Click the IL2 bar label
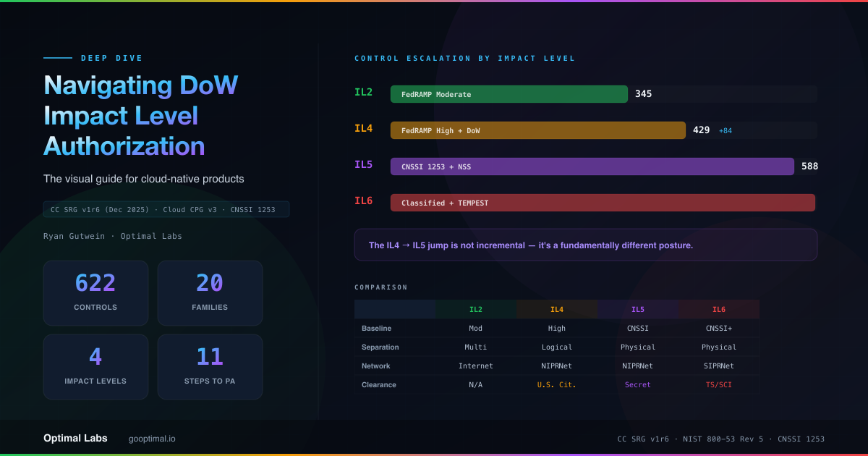Image resolution: width=868 pixels, height=456 pixels. pos(363,92)
